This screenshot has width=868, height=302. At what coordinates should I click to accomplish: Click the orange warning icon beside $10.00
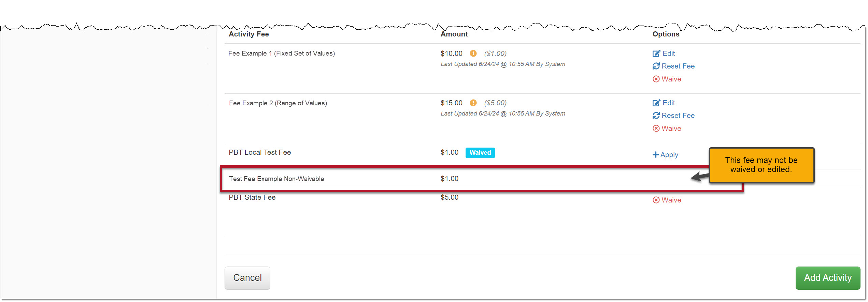473,54
